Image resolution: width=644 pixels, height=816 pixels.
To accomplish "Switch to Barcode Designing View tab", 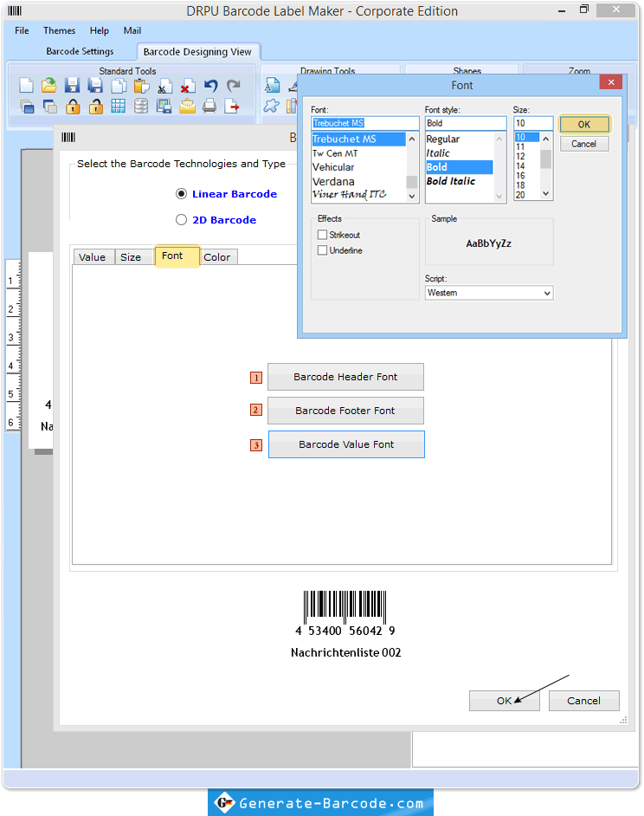I will click(197, 51).
